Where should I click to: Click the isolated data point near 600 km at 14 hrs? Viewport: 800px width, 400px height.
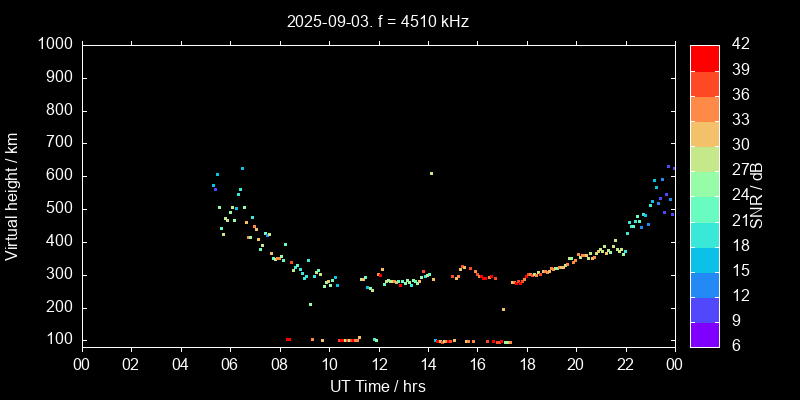432,173
